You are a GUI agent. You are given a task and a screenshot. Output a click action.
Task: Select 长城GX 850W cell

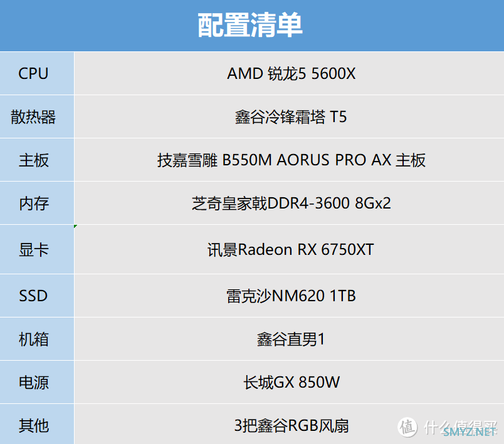pyautogui.click(x=289, y=382)
